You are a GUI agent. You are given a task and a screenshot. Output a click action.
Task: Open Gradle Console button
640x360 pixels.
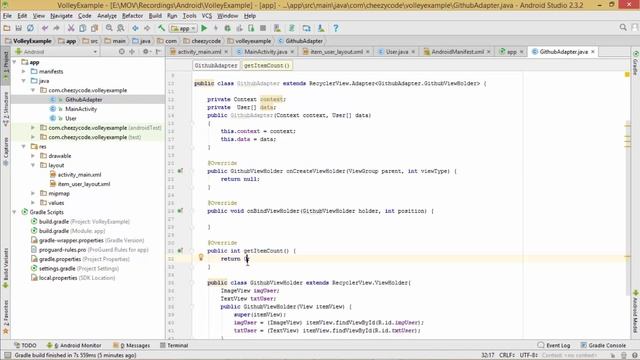point(603,345)
